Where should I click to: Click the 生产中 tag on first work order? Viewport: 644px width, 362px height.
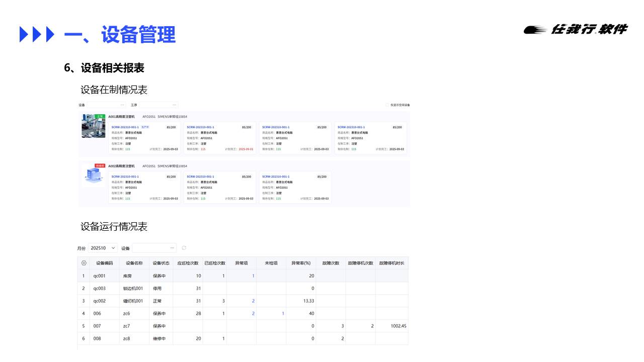click(x=145, y=127)
